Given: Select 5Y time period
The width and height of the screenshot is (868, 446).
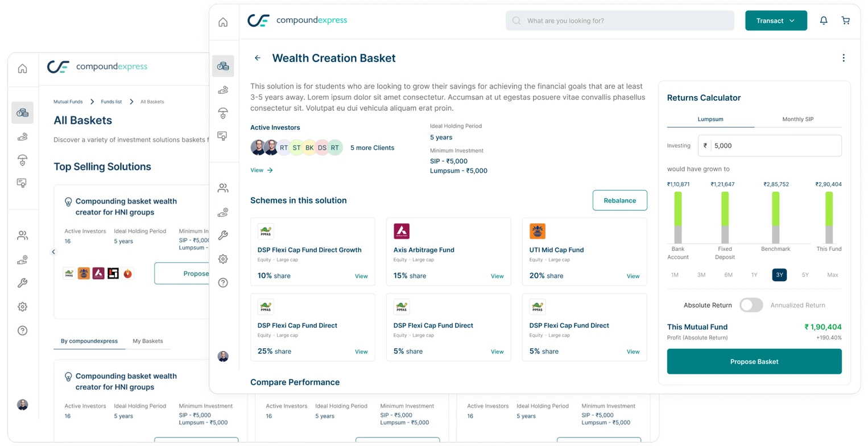Looking at the screenshot, I should point(805,275).
